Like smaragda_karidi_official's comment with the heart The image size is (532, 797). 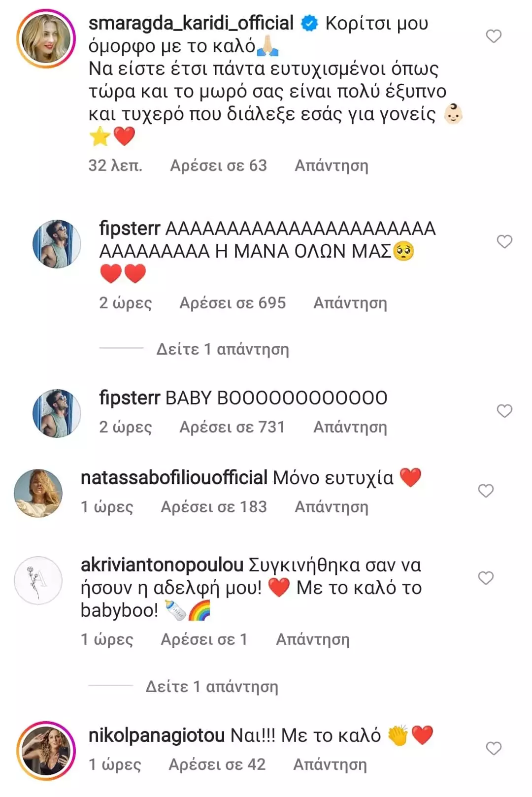point(494,36)
